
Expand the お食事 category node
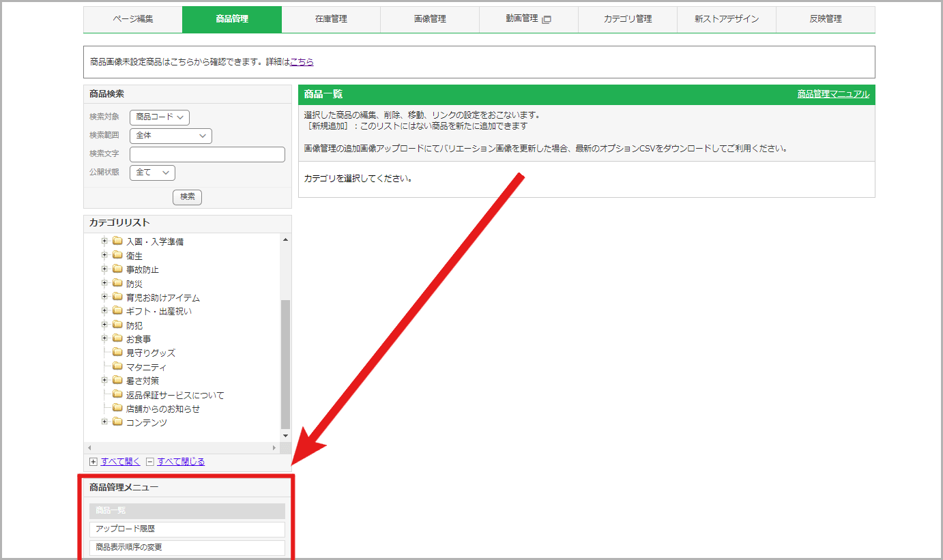pyautogui.click(x=105, y=339)
